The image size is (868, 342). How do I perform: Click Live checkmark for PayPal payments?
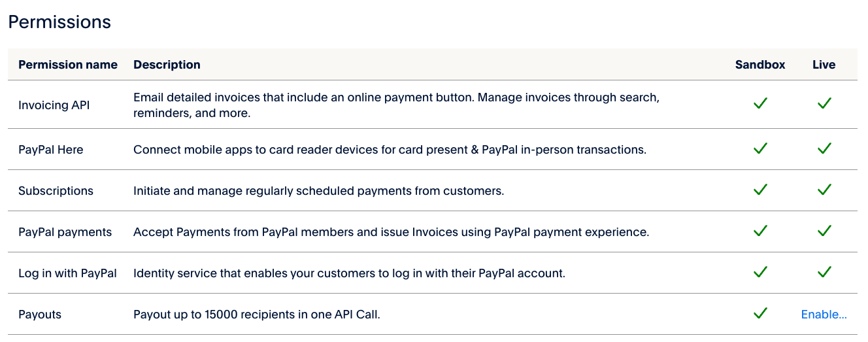click(824, 231)
